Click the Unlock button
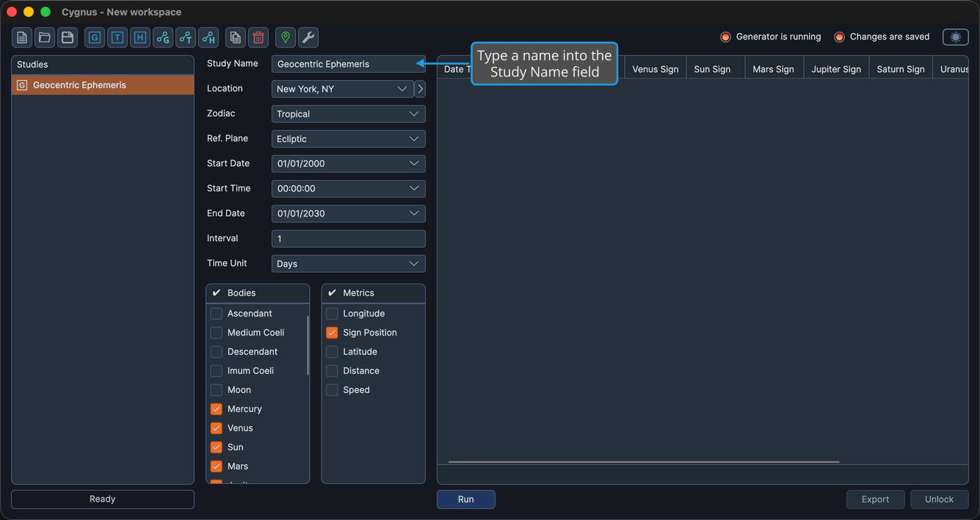The image size is (980, 520). point(940,499)
